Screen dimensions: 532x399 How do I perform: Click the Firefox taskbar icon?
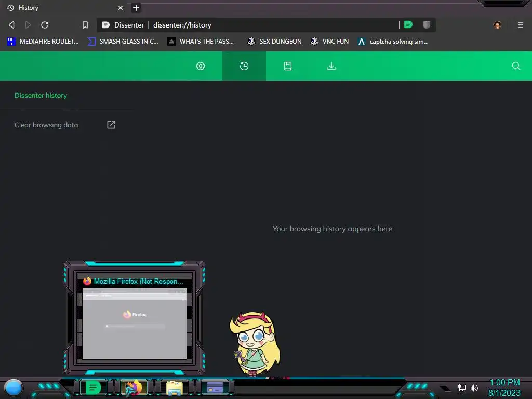pyautogui.click(x=134, y=388)
